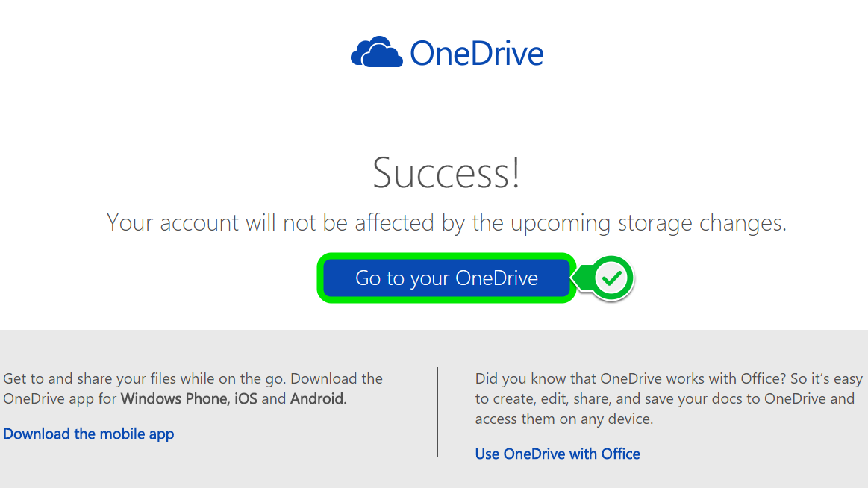The height and width of the screenshot is (488, 868).
Task: Click the OneDrive cloud logo icon
Action: click(x=378, y=52)
